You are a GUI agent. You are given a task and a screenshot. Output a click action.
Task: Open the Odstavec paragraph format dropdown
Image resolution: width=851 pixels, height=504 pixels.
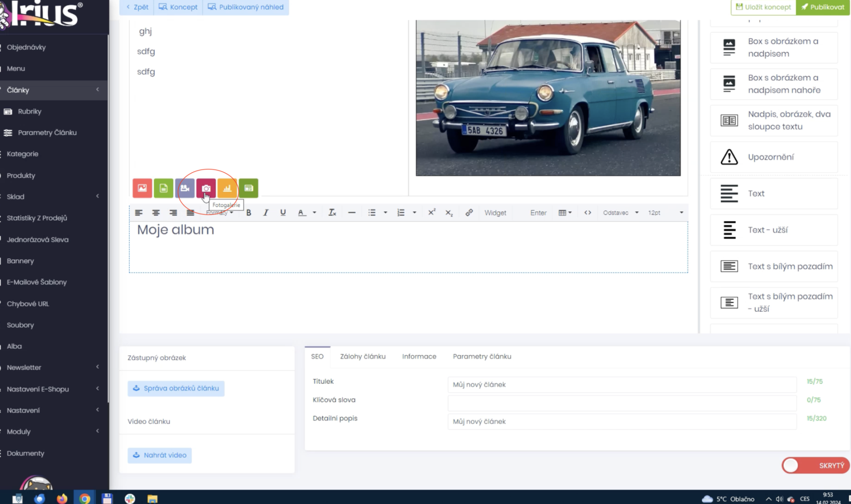tap(620, 213)
